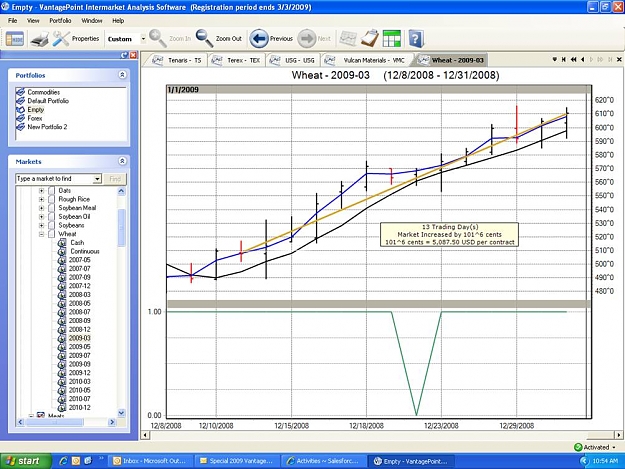
Task: Open the View menu
Action: click(33, 21)
